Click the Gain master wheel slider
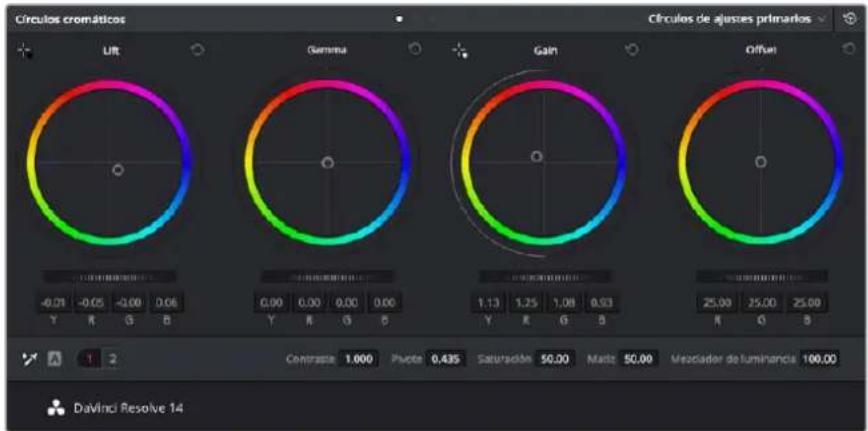Viewport: 868px width, 431px height. [545, 276]
